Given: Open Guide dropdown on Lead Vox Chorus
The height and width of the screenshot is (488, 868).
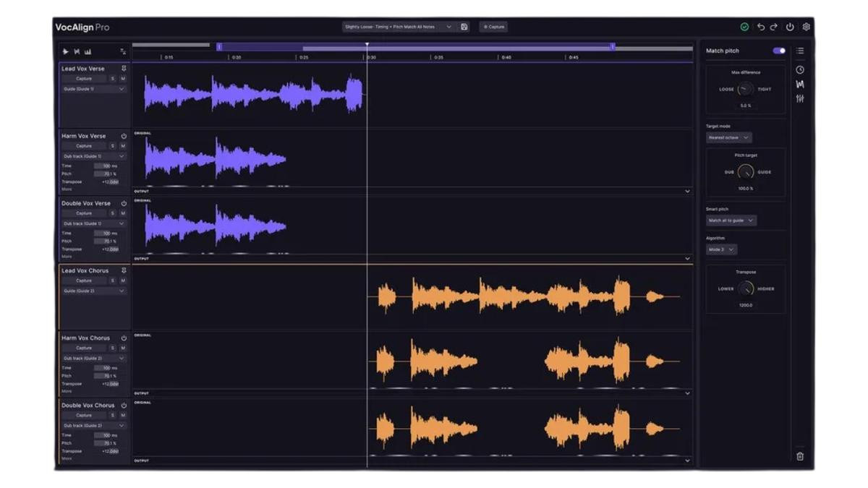Looking at the screenshot, I should [x=94, y=291].
